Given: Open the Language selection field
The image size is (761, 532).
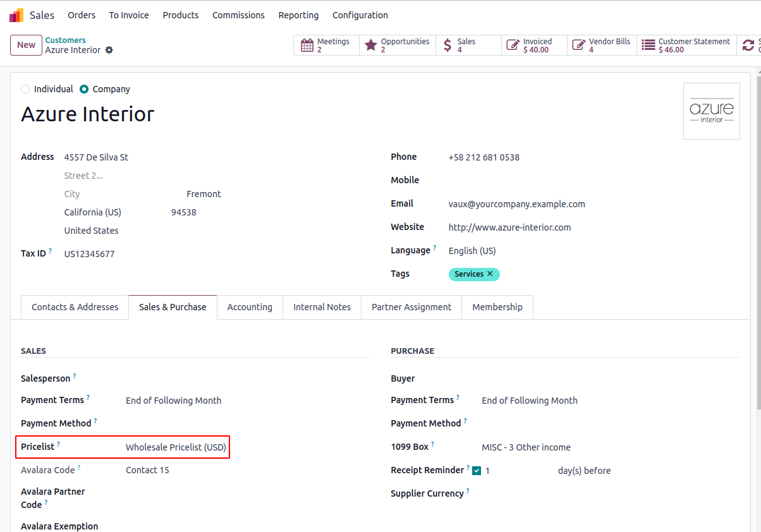Looking at the screenshot, I should (x=594, y=251).
